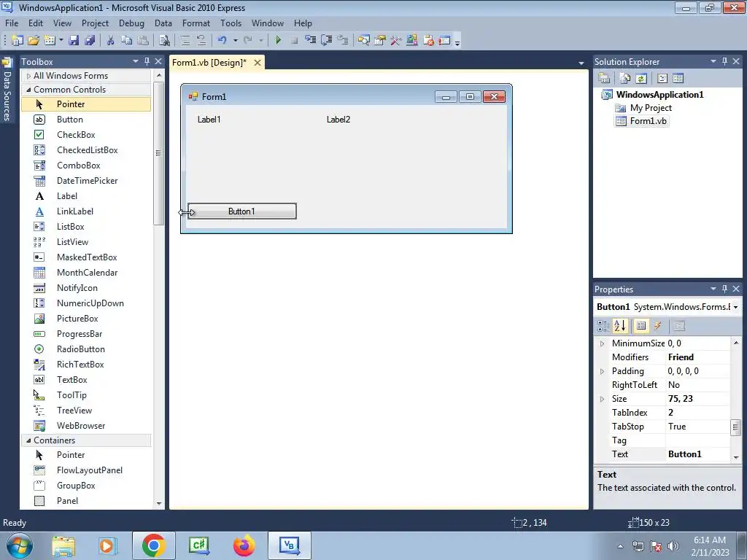Image resolution: width=747 pixels, height=560 pixels.
Task: Show Events lightning bolt in Properties panel
Action: pos(657,326)
